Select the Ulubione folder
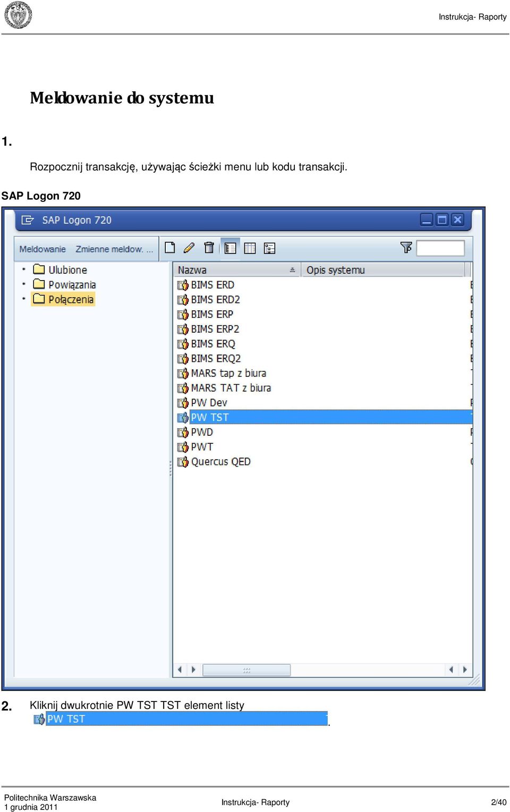Viewport: 510px width, 812px height. coord(67,270)
